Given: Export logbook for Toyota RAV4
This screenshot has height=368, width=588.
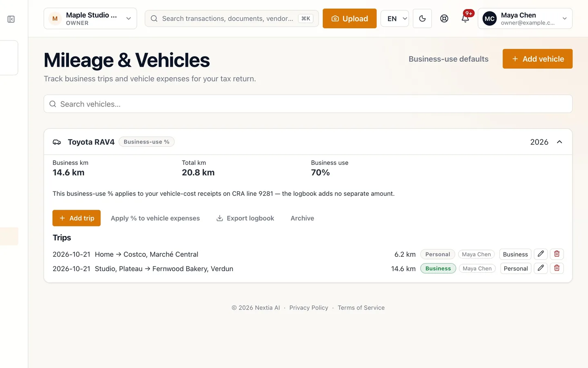Looking at the screenshot, I should 245,218.
